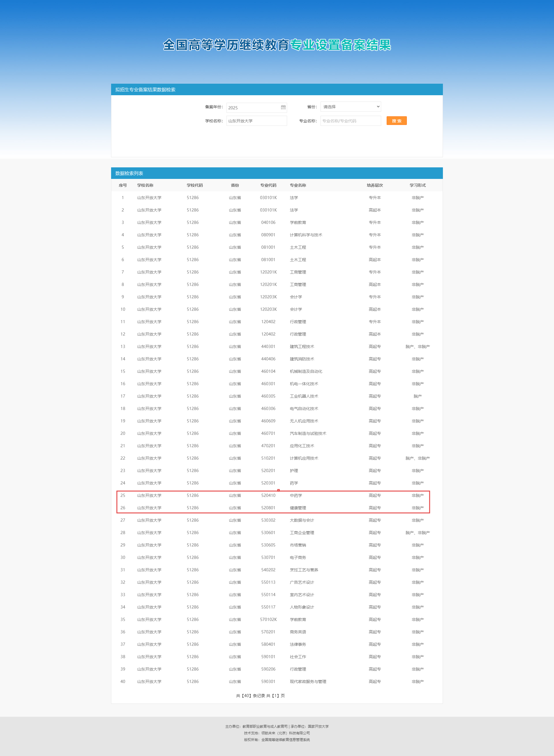554x756 pixels.
Task: Select the 学校名称 column header
Action: tap(145, 185)
